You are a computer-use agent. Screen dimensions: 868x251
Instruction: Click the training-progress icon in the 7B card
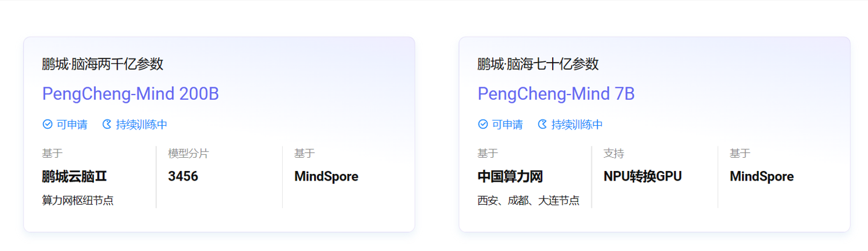(542, 125)
